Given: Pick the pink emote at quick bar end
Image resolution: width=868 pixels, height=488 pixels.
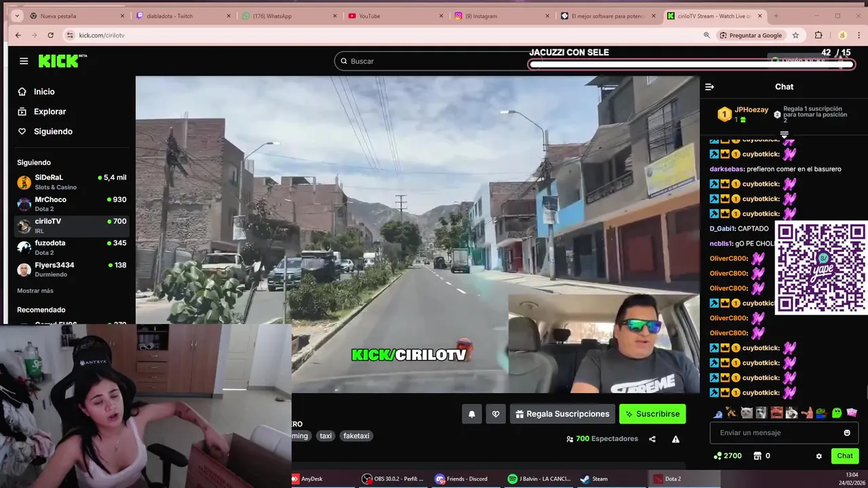Looking at the screenshot, I should 852,412.
